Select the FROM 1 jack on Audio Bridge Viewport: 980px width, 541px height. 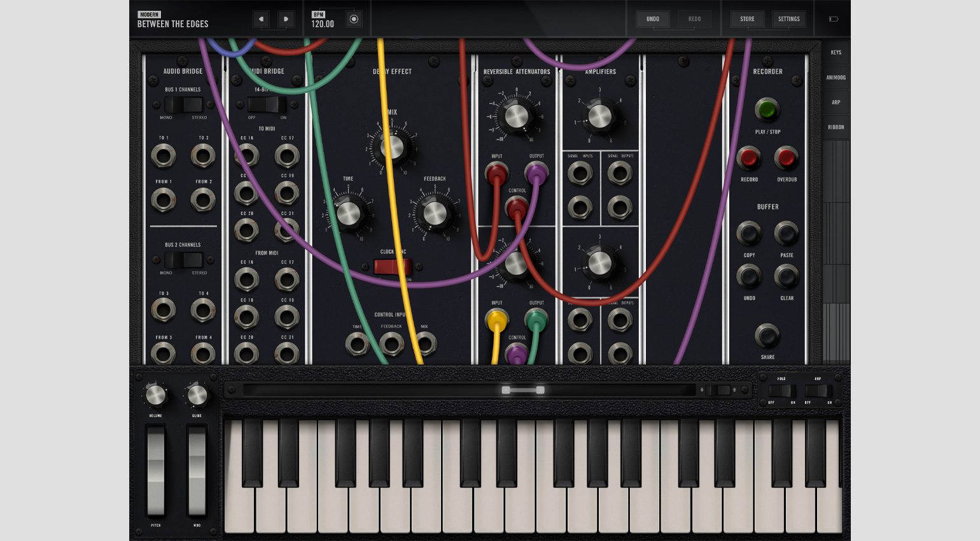163,200
